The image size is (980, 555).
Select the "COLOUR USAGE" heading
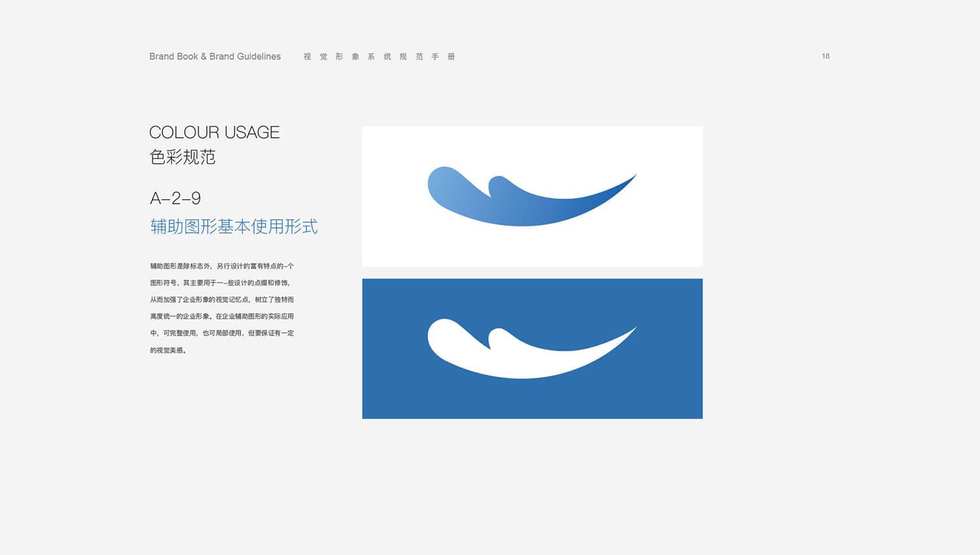pos(214,133)
